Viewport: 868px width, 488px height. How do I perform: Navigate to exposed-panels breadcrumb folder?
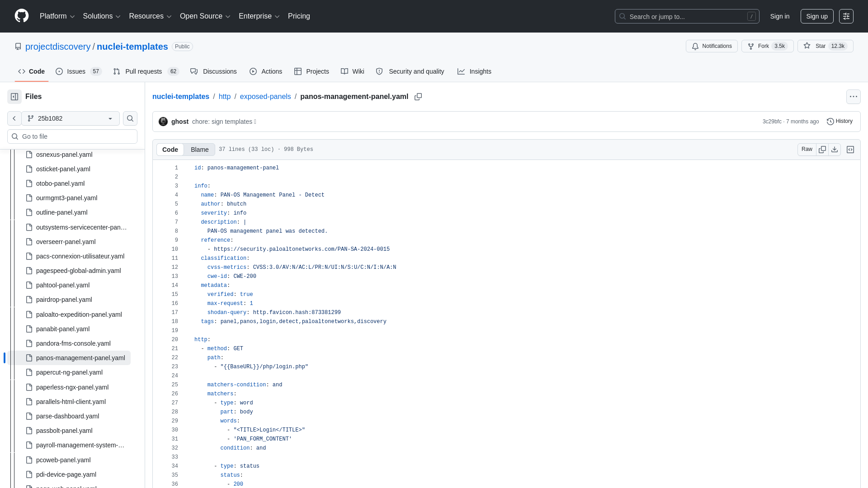pyautogui.click(x=265, y=97)
